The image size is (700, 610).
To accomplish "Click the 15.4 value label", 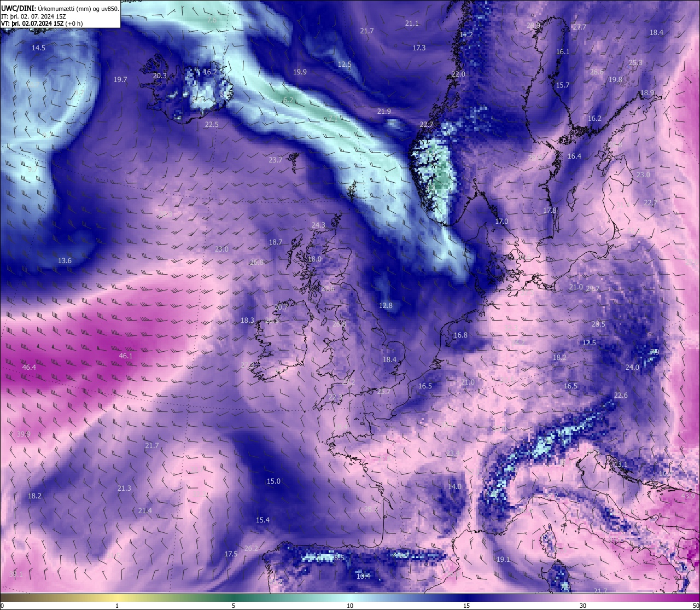I will (x=262, y=520).
